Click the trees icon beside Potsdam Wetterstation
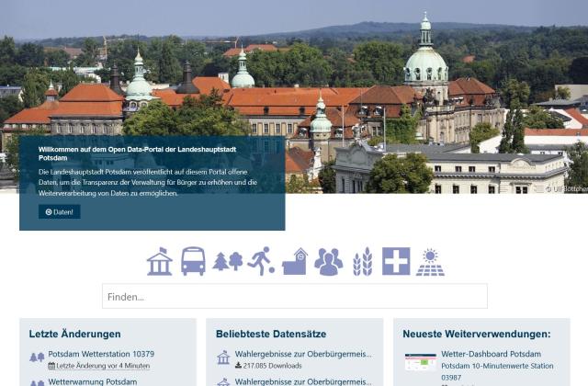This screenshot has width=588, height=386. coord(37,358)
